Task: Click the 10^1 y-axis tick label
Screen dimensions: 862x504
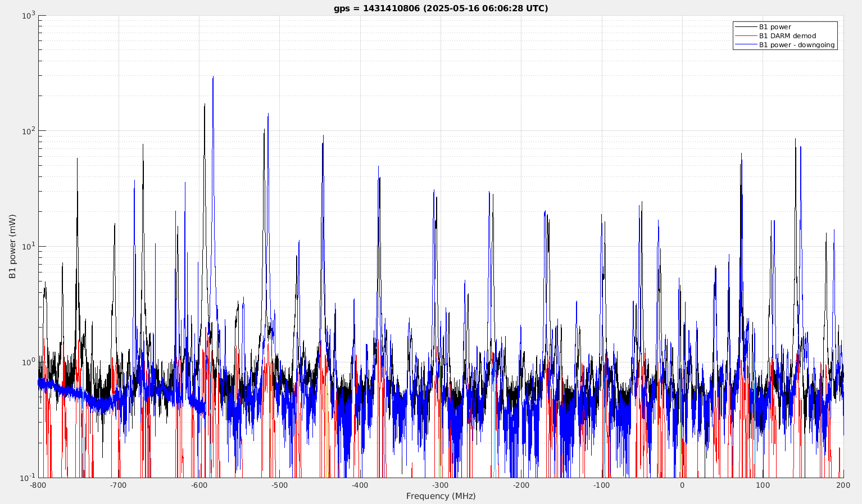Action: tap(29, 246)
